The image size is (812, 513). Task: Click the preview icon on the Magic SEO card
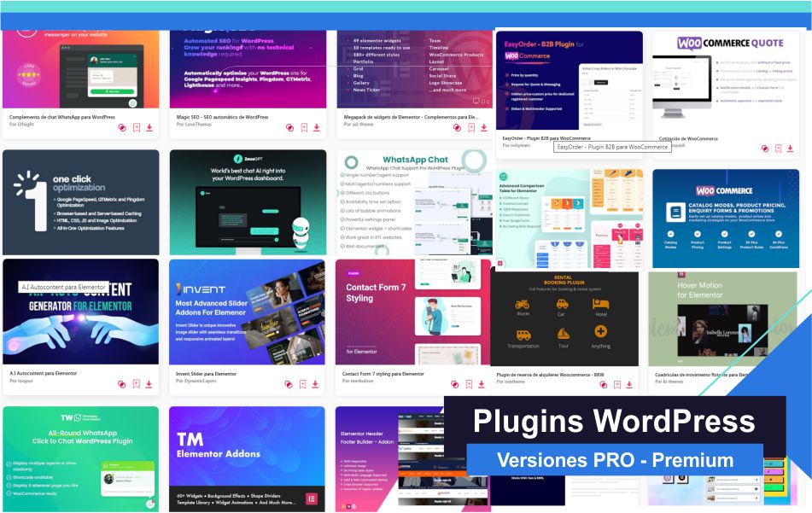(289, 128)
